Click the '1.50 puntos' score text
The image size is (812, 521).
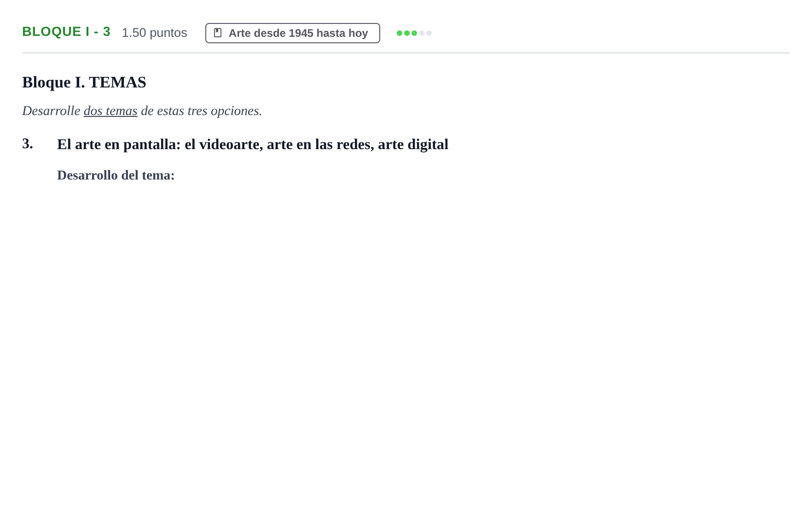pos(154,33)
